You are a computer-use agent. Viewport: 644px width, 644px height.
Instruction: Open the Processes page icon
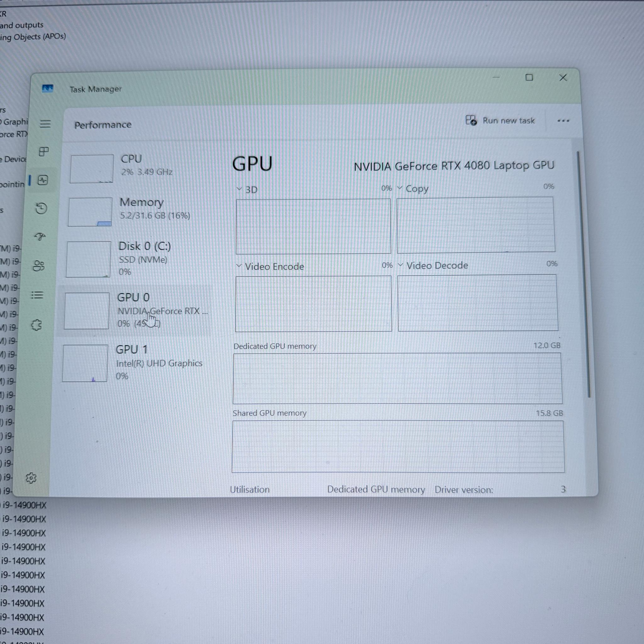click(x=44, y=152)
